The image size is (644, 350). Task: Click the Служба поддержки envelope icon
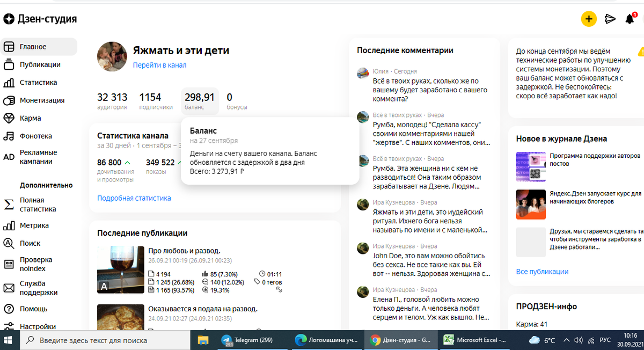pyautogui.click(x=9, y=288)
